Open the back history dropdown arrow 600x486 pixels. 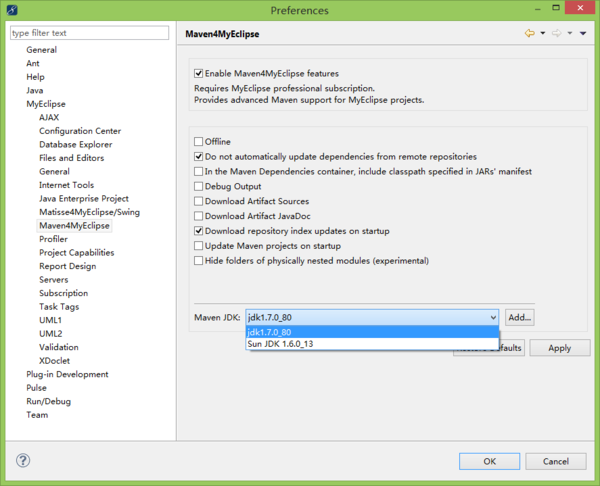click(x=543, y=33)
